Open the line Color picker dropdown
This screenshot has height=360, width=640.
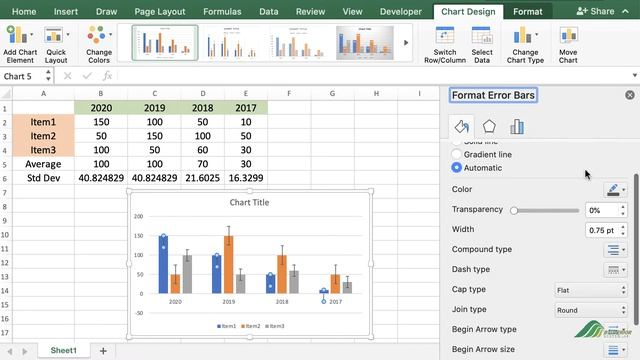coord(616,189)
